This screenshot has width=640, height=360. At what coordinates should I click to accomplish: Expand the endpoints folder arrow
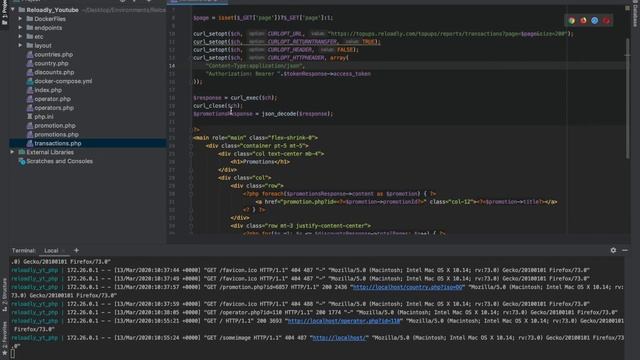coord(20,28)
